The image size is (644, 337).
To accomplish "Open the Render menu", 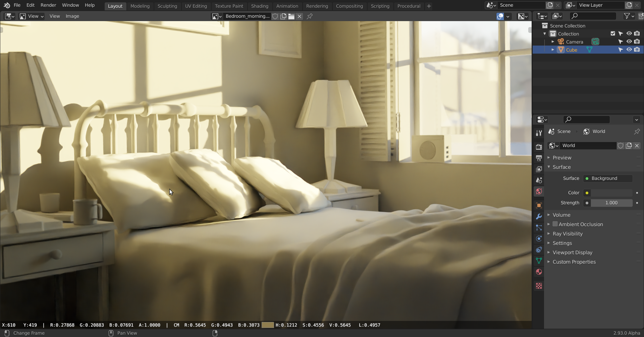I will (x=48, y=5).
